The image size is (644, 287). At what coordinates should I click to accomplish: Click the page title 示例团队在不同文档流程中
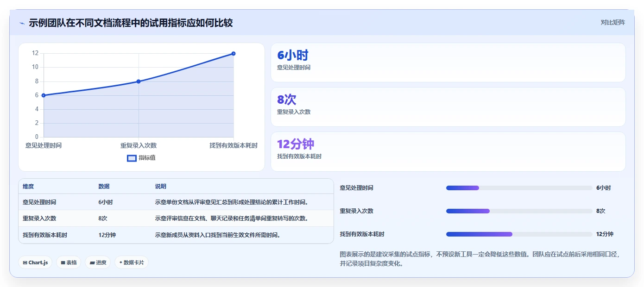coord(131,23)
